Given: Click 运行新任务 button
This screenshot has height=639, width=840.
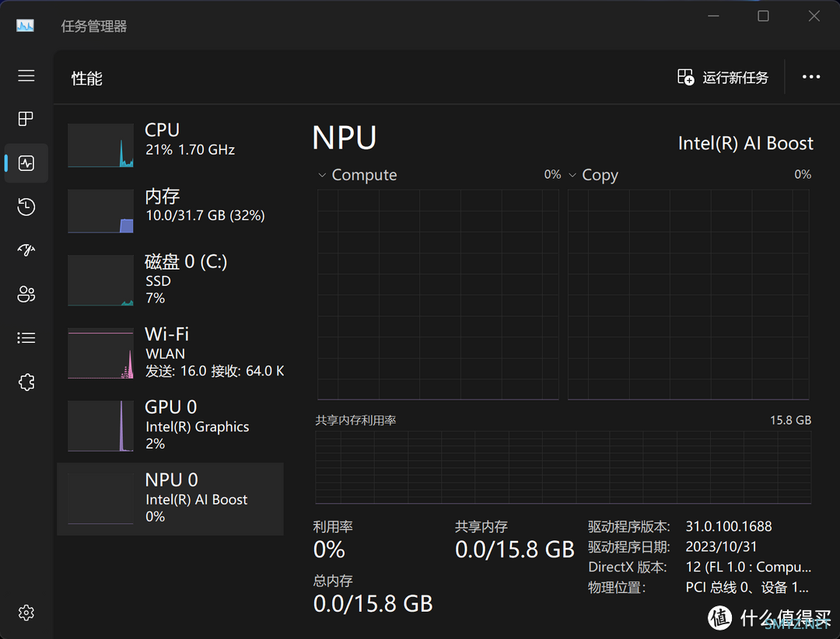Looking at the screenshot, I should pyautogui.click(x=723, y=78).
